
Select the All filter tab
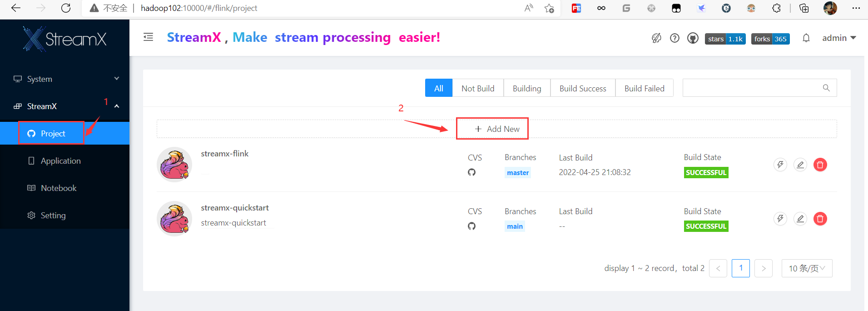[x=439, y=88]
